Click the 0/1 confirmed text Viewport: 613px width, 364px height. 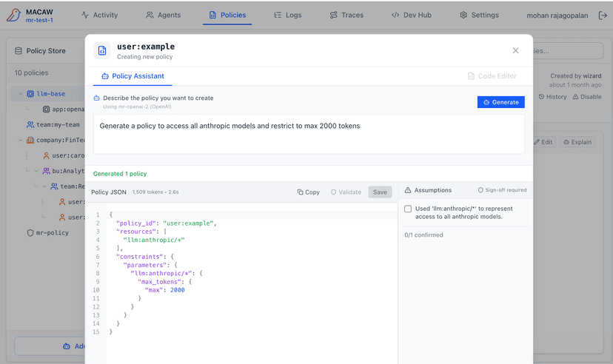click(x=423, y=235)
